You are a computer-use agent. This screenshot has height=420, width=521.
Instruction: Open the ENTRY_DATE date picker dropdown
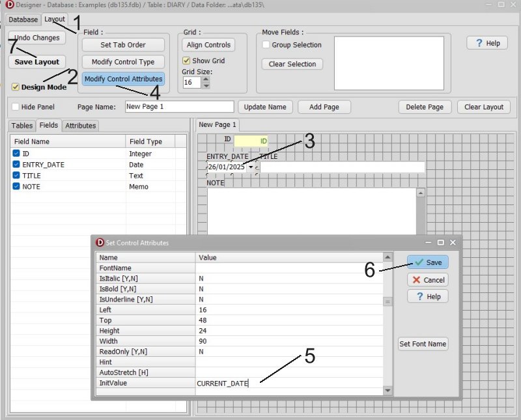click(251, 167)
